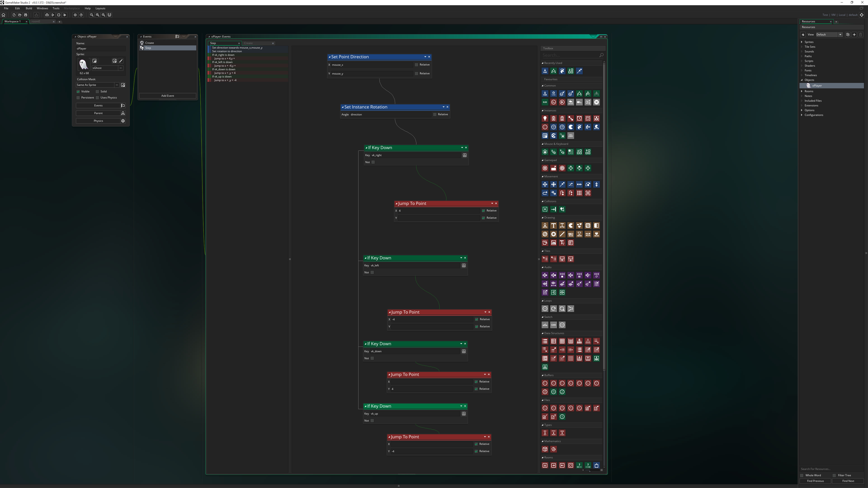Clean the project with the broom toolbar icon

click(x=65, y=15)
